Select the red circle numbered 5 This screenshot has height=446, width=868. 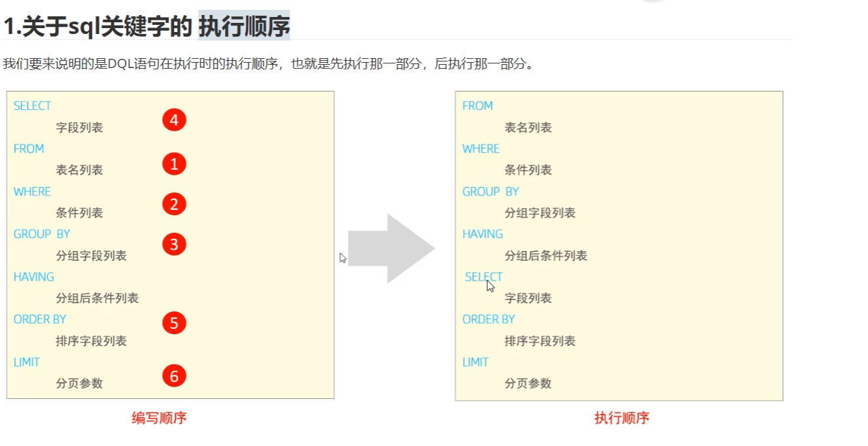point(174,323)
